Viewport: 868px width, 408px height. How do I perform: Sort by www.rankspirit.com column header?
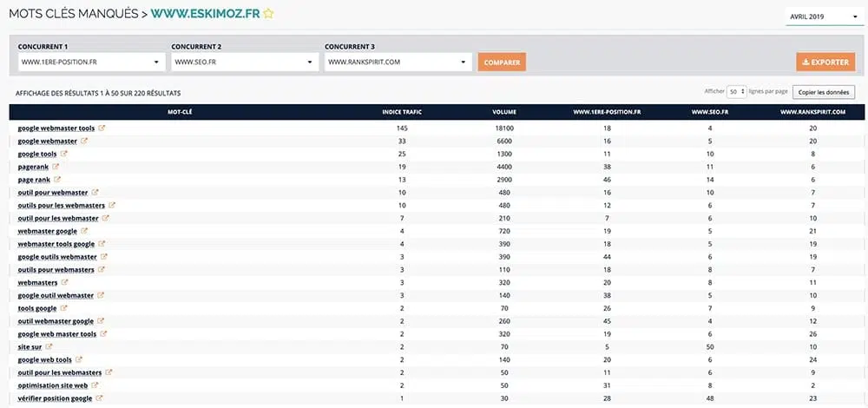(x=812, y=112)
